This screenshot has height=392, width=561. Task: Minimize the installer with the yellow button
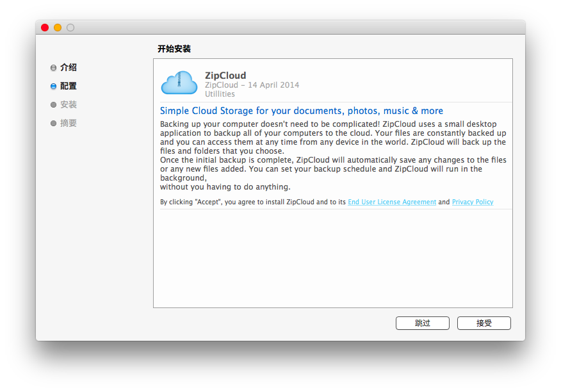pos(58,28)
